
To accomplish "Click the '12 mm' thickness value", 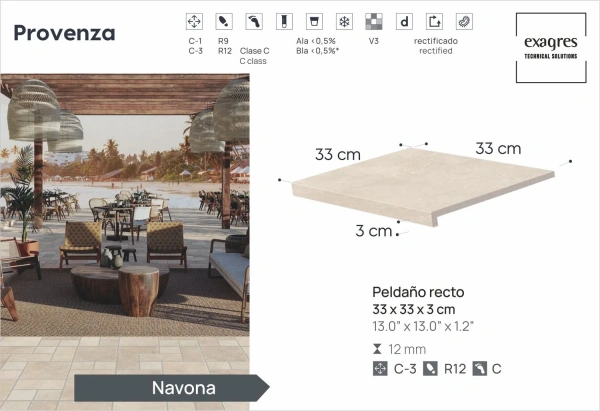I will tap(407, 349).
